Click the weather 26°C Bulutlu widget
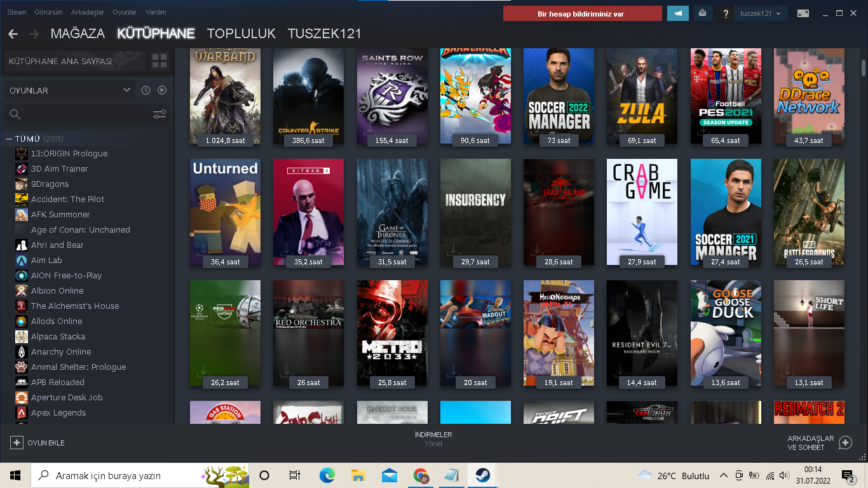Viewport: 868px width, 488px height. coord(674,475)
